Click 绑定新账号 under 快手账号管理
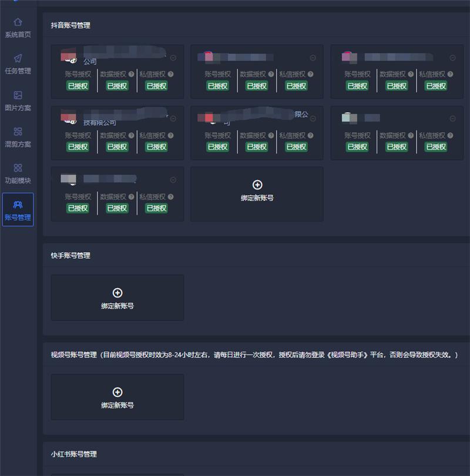Screen dimensions: 470x476 point(117,298)
